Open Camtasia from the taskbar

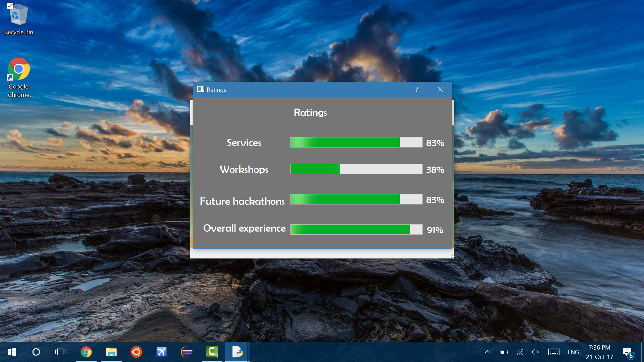point(212,352)
